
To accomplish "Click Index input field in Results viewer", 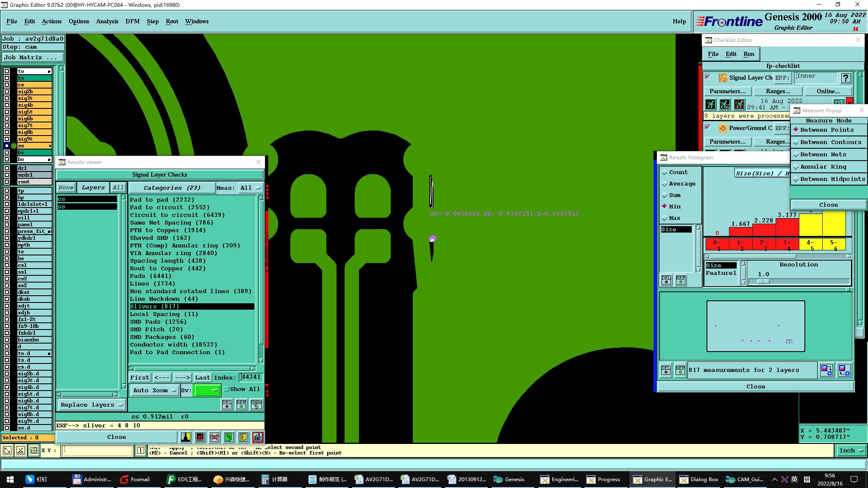I will click(251, 377).
